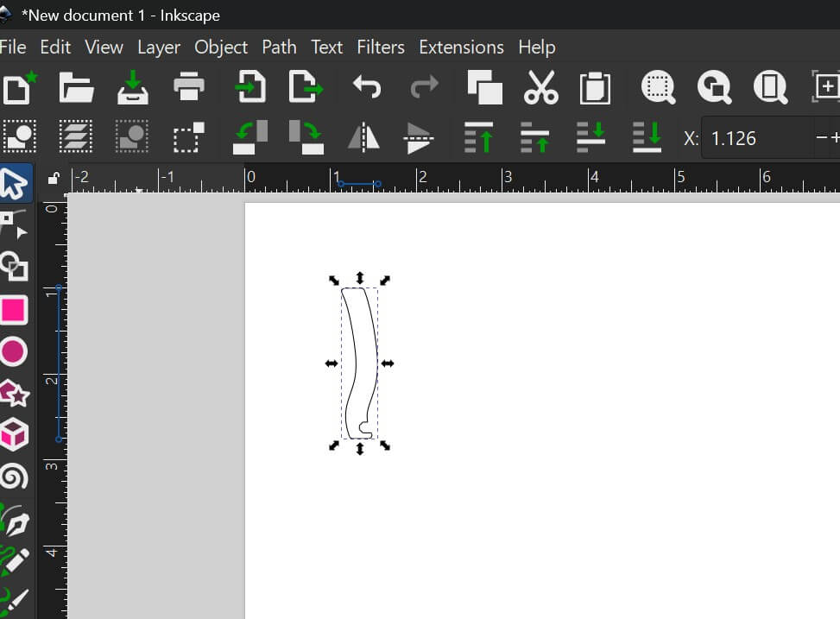Paste from the clipboard icon

[x=595, y=87]
